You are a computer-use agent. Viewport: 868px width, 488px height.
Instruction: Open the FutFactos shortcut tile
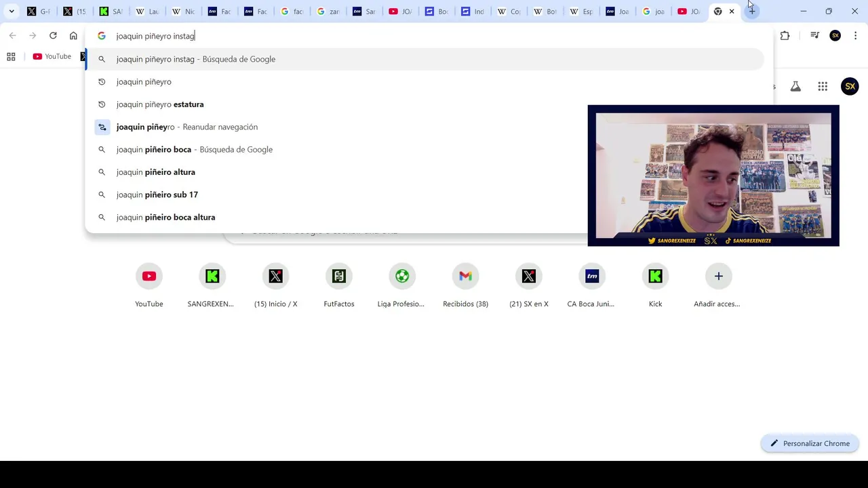(339, 287)
